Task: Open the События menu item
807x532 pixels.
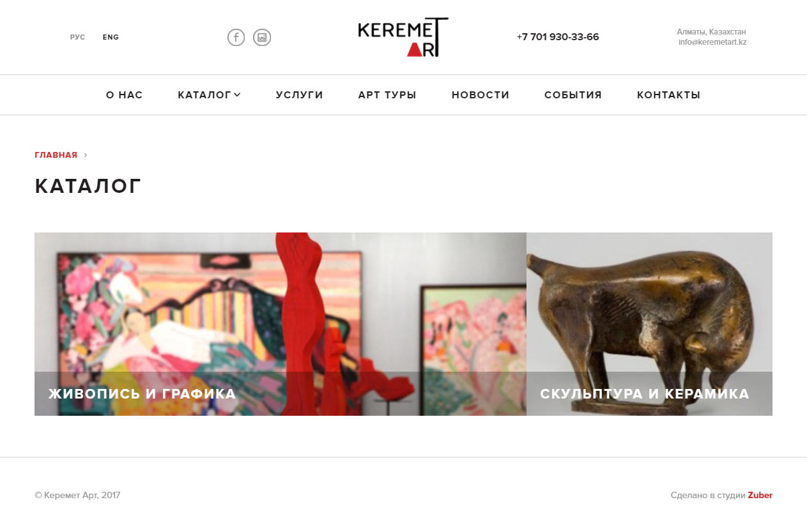Action: pyautogui.click(x=573, y=95)
